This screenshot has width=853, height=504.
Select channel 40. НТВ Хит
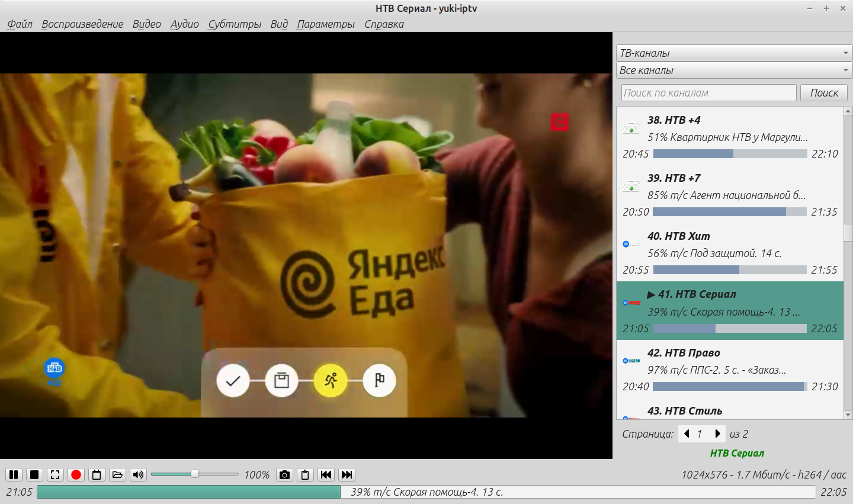(730, 252)
